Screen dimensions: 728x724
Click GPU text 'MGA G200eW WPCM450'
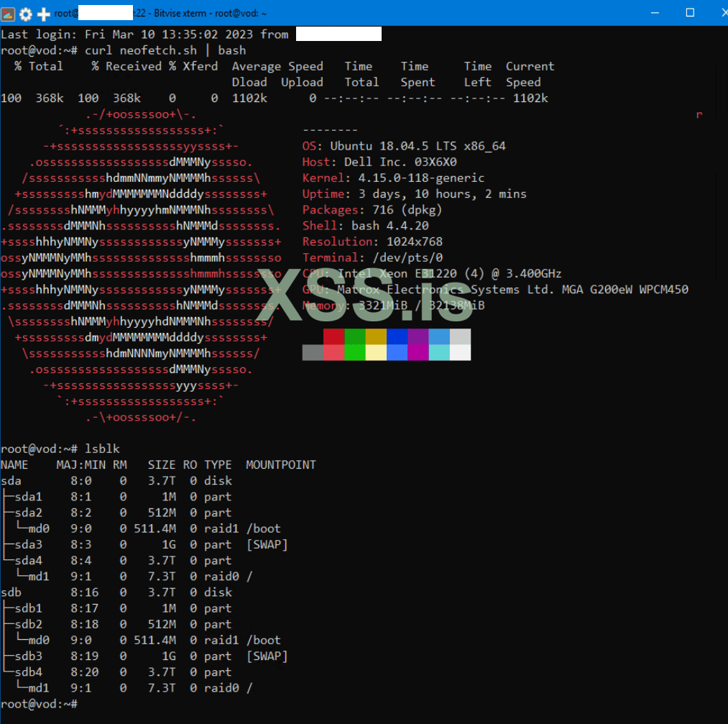(625, 290)
